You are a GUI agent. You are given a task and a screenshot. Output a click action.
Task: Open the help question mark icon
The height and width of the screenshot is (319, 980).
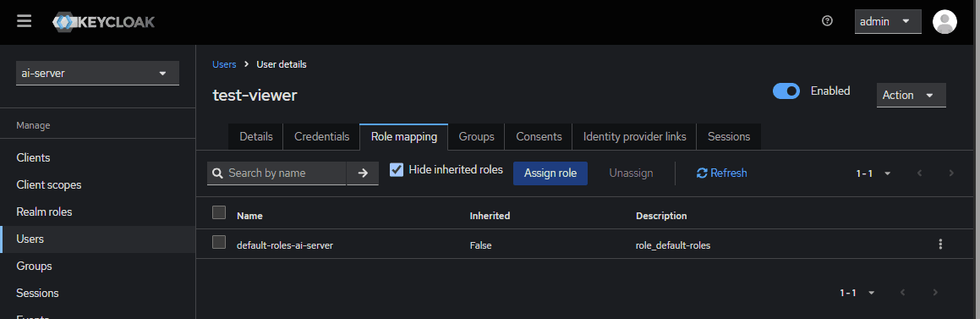click(828, 21)
